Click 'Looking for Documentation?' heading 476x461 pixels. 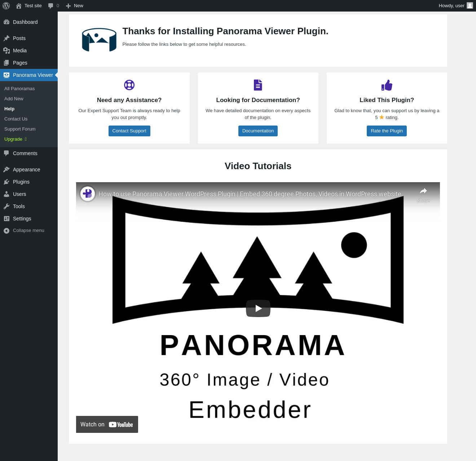tap(258, 100)
